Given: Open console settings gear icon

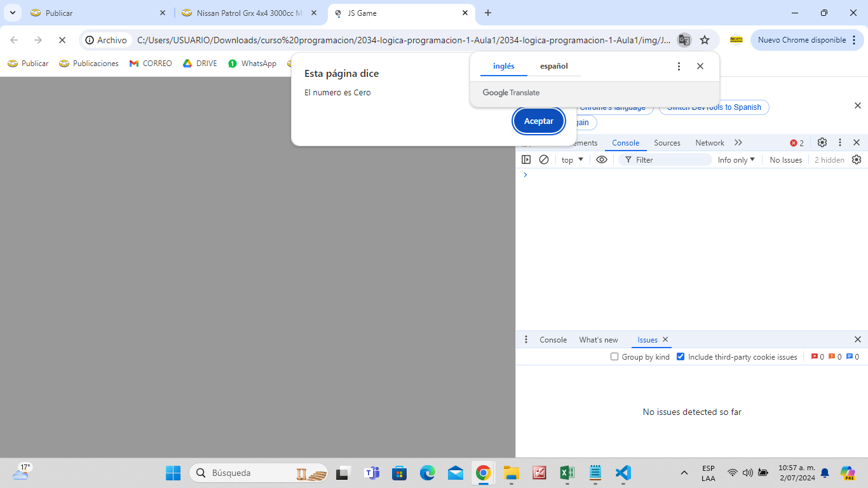Looking at the screenshot, I should pos(857,159).
